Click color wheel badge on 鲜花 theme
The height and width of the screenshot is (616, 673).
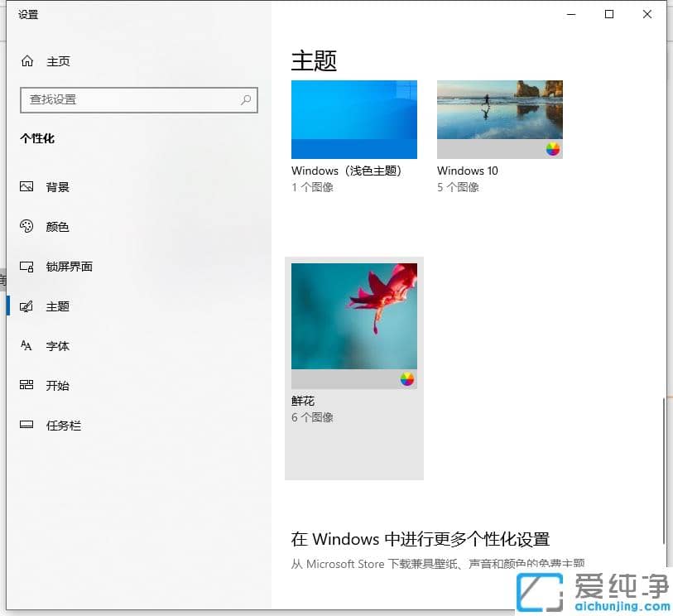[407, 379]
